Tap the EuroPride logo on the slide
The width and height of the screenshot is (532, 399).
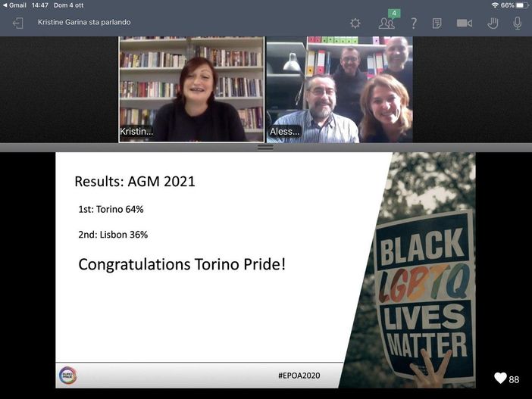point(68,376)
